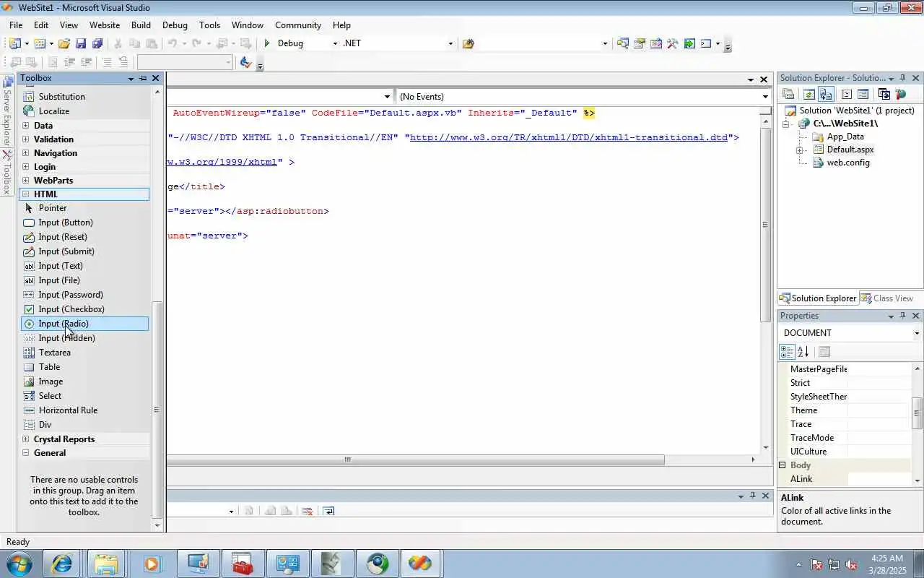Viewport: 924px width, 578px height.
Task: Open the file explorer taskbar icon
Action: point(106,564)
